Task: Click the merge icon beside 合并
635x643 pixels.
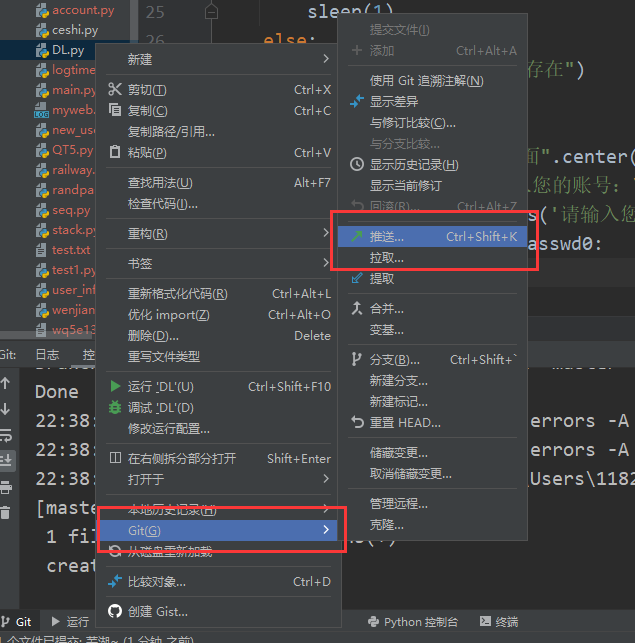Action: [357, 308]
